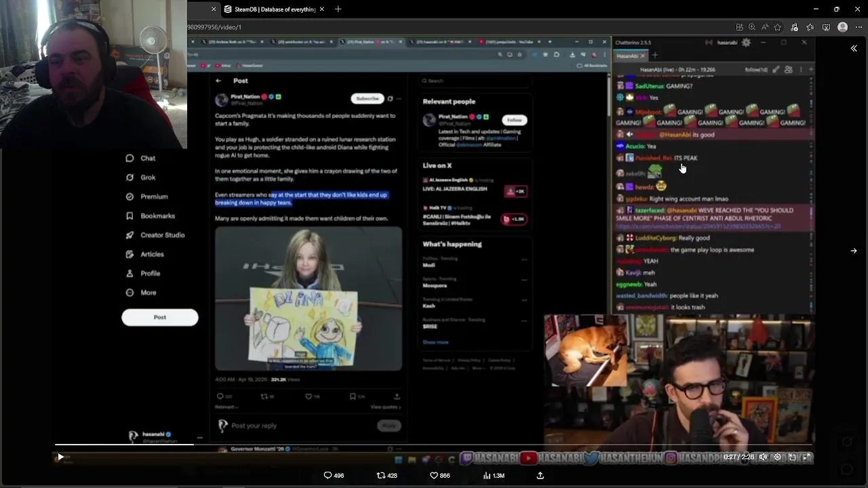Click the address bar URL
868x488 pixels.
pos(214,27)
